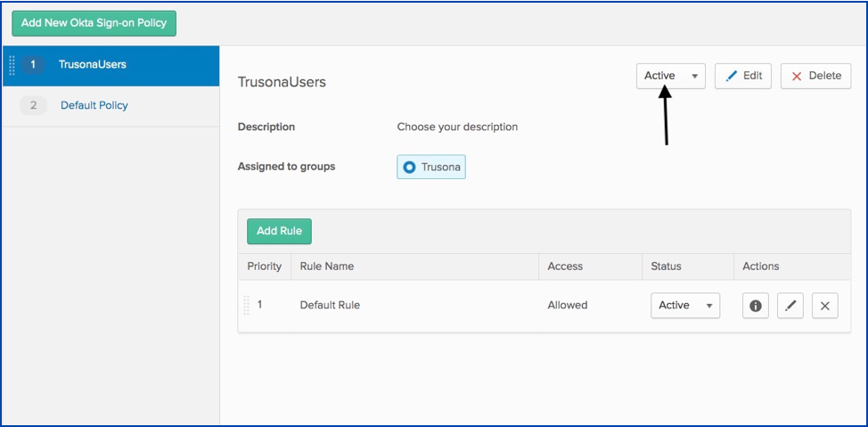Viewport: 868px width, 427px height.
Task: Open policy Active status dropdown
Action: pyautogui.click(x=671, y=76)
